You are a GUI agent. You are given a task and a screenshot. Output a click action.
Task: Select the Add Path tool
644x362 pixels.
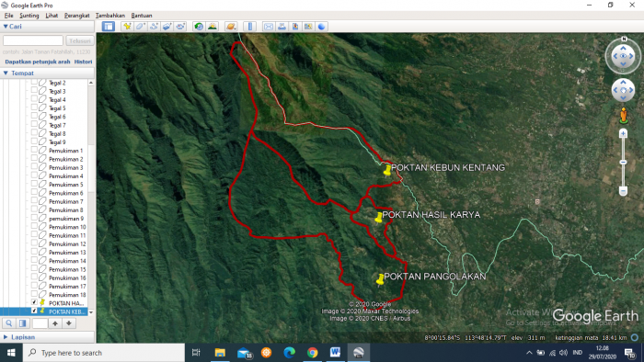(x=154, y=27)
